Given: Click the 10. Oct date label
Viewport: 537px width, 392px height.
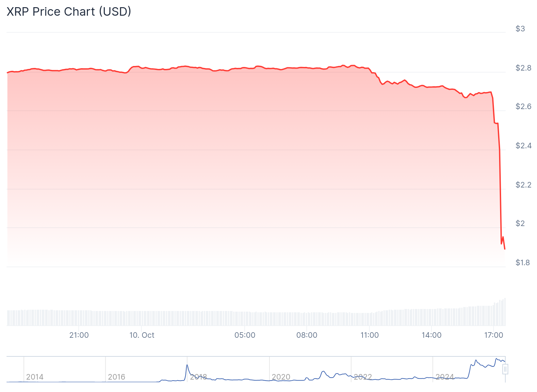Looking at the screenshot, I should pyautogui.click(x=142, y=335).
